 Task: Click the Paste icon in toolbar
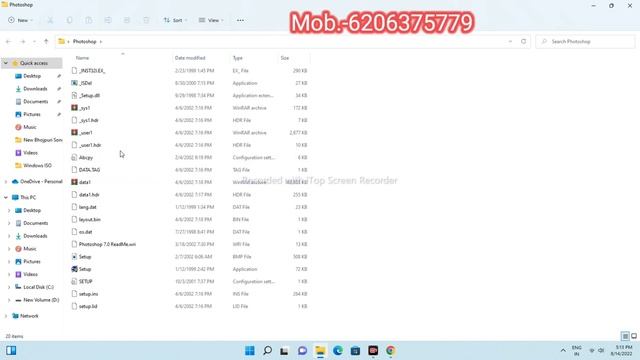pos(89,20)
